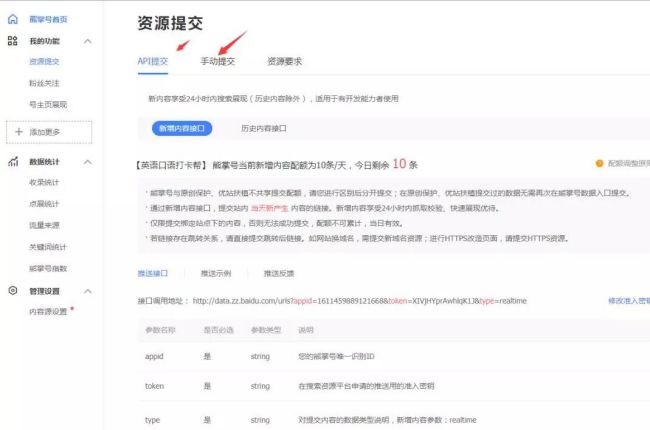Open the 推送反馈 sub-tab
650x430 pixels.
pyautogui.click(x=279, y=272)
